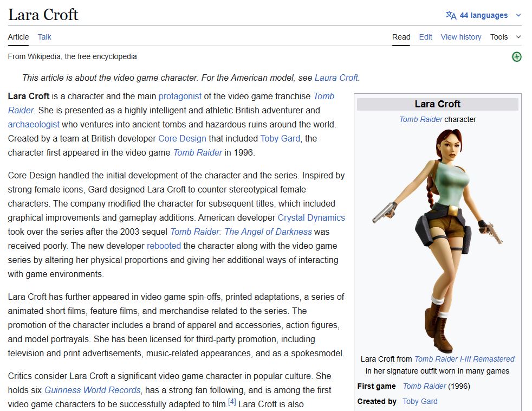Click the Lara Croft infobox image
Image resolution: width=532 pixels, height=411 pixels.
point(437,239)
